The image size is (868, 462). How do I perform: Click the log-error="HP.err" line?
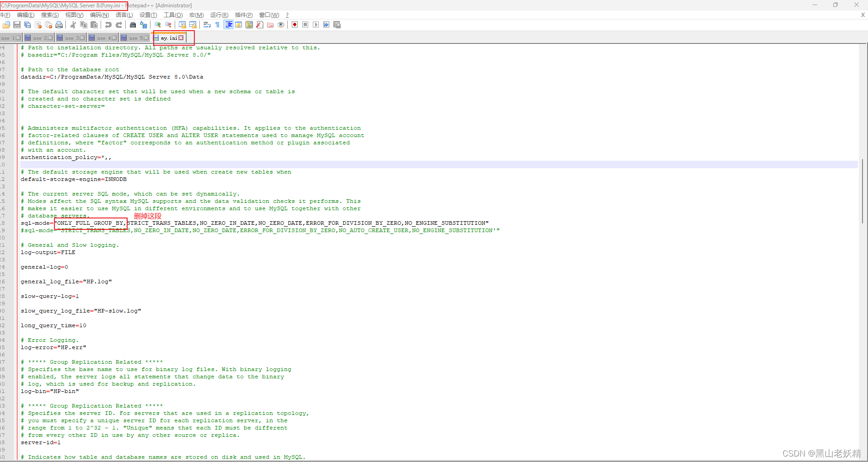click(54, 347)
